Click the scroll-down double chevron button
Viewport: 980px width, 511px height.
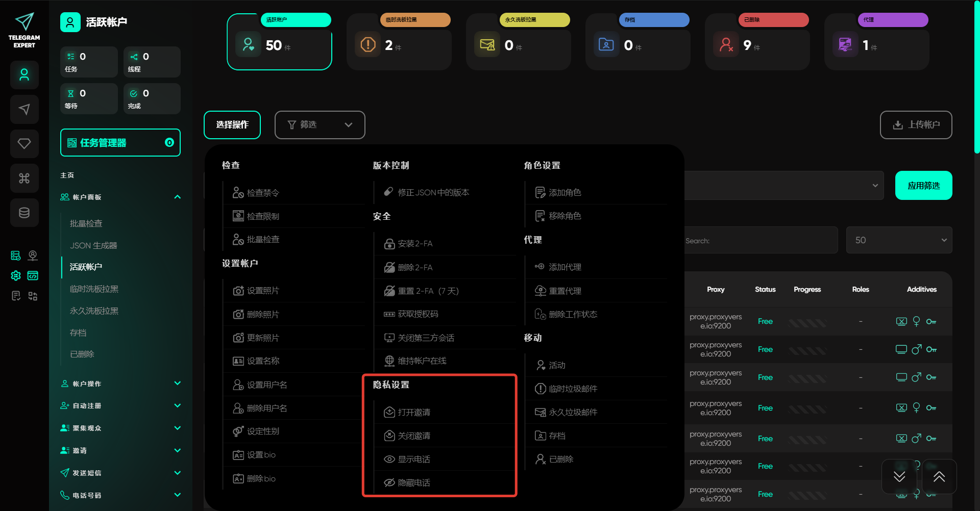(x=899, y=476)
